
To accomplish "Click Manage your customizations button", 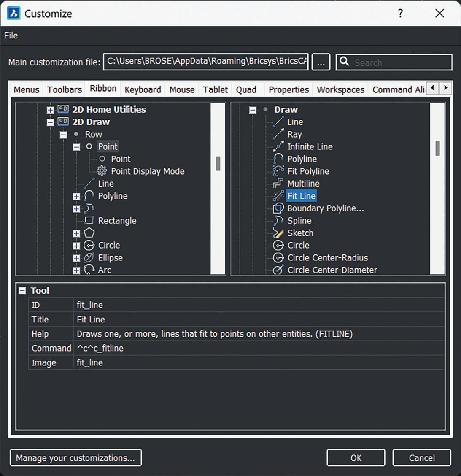I will (75, 458).
